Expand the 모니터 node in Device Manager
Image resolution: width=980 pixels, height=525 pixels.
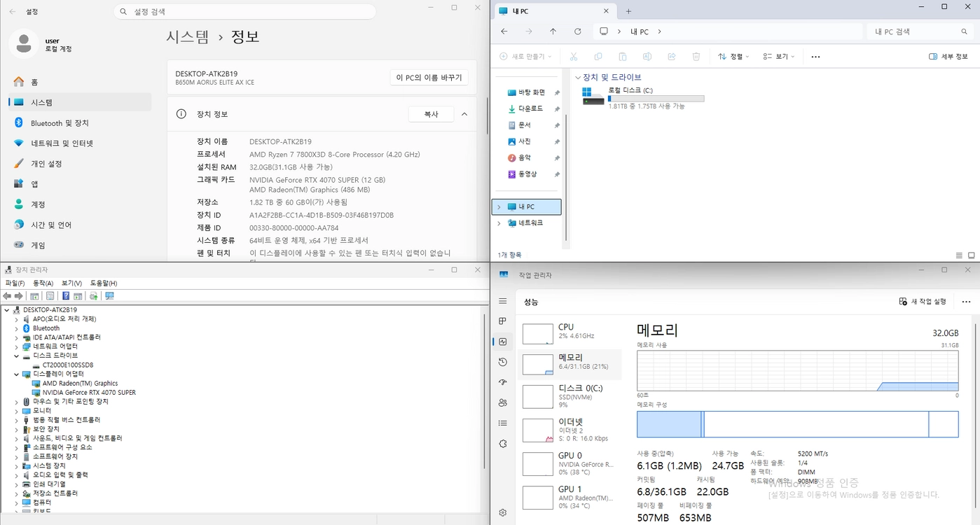click(17, 411)
